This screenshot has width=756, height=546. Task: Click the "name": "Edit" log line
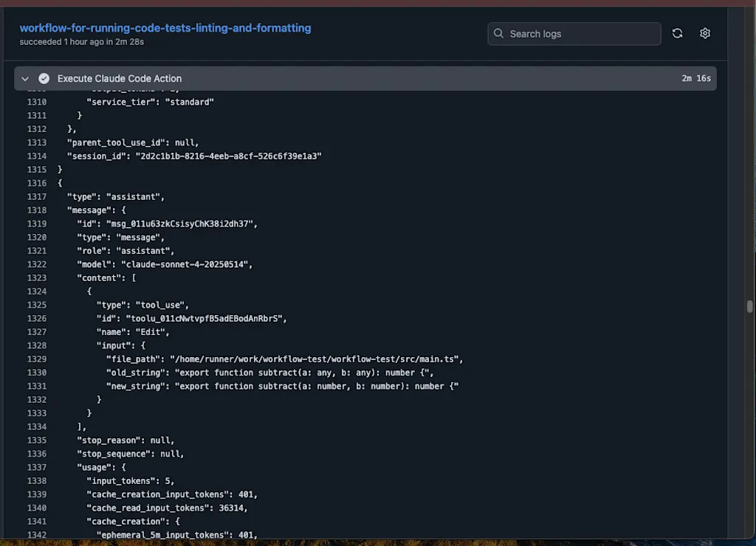(x=133, y=332)
